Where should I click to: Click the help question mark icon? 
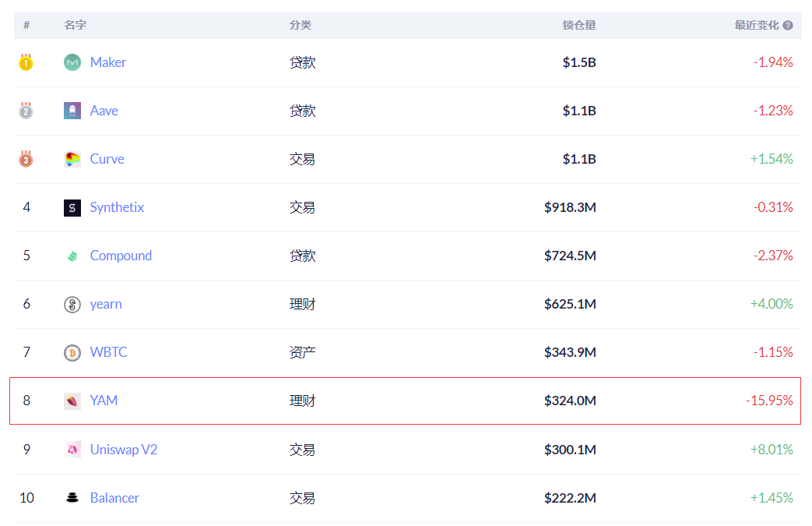788,26
